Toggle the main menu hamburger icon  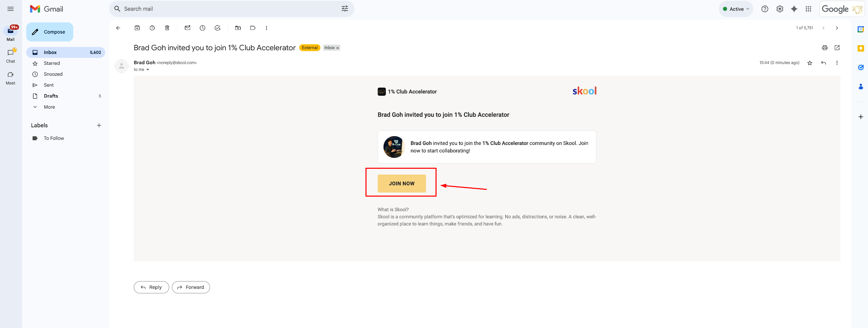click(11, 9)
